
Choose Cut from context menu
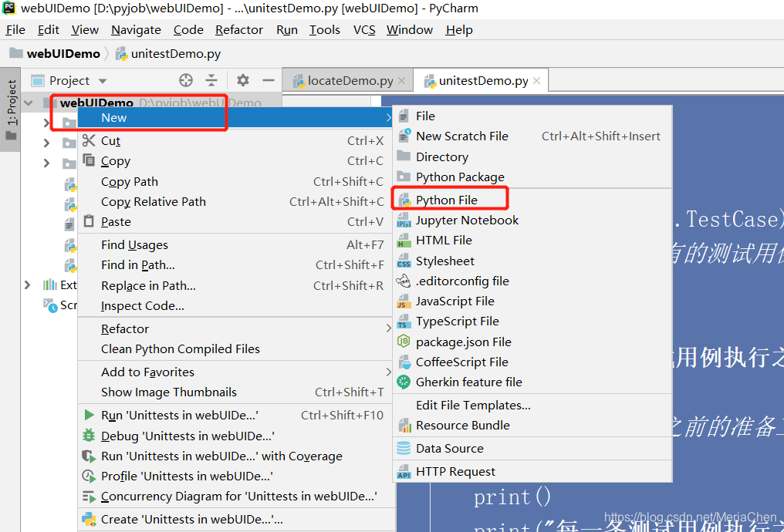[x=236, y=141]
